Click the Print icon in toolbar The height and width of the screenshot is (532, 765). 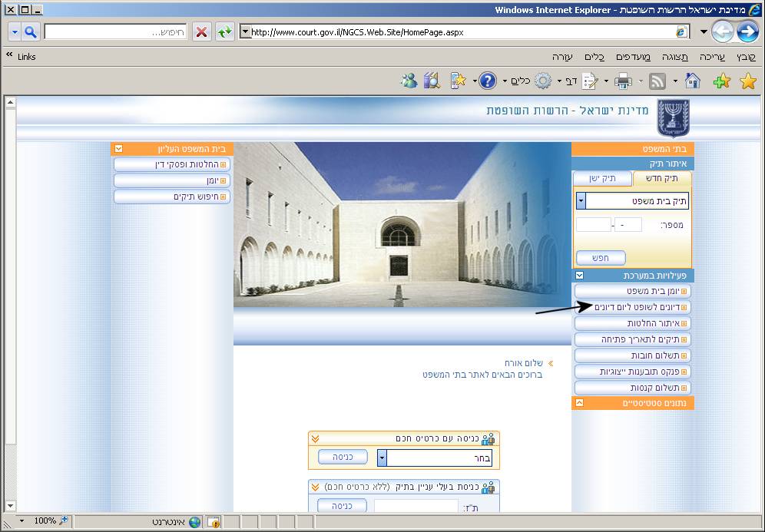click(623, 81)
